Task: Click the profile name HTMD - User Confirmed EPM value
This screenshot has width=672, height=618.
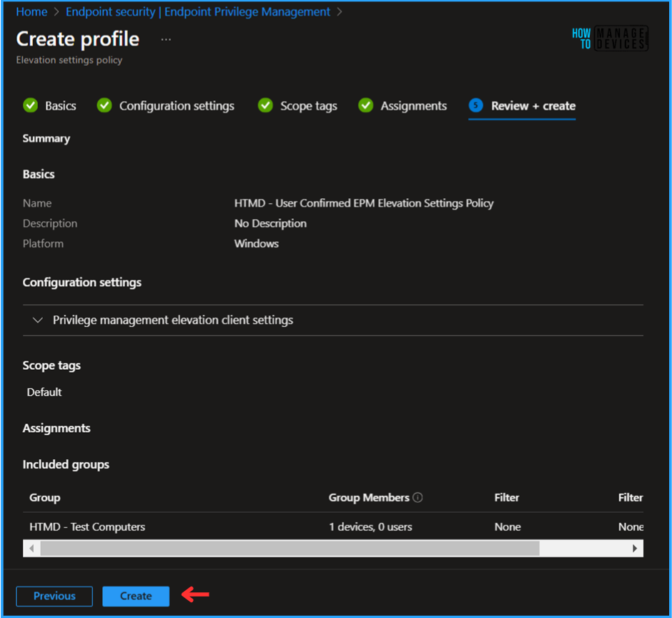Action: pos(364,203)
